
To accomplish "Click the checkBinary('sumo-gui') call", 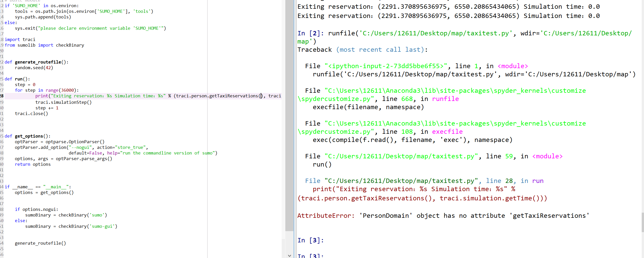I will pos(87,226).
